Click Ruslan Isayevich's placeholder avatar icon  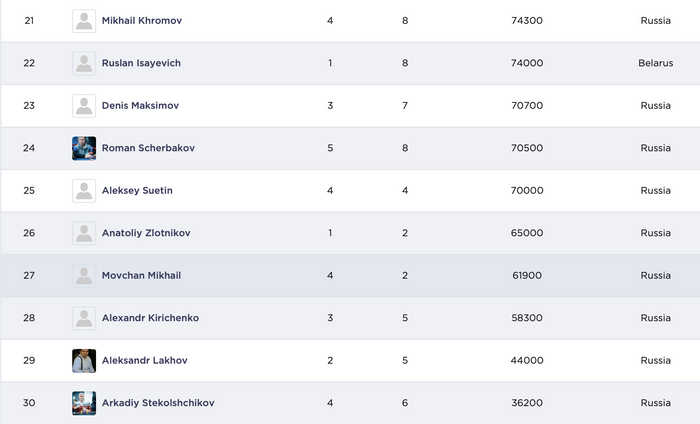click(84, 63)
